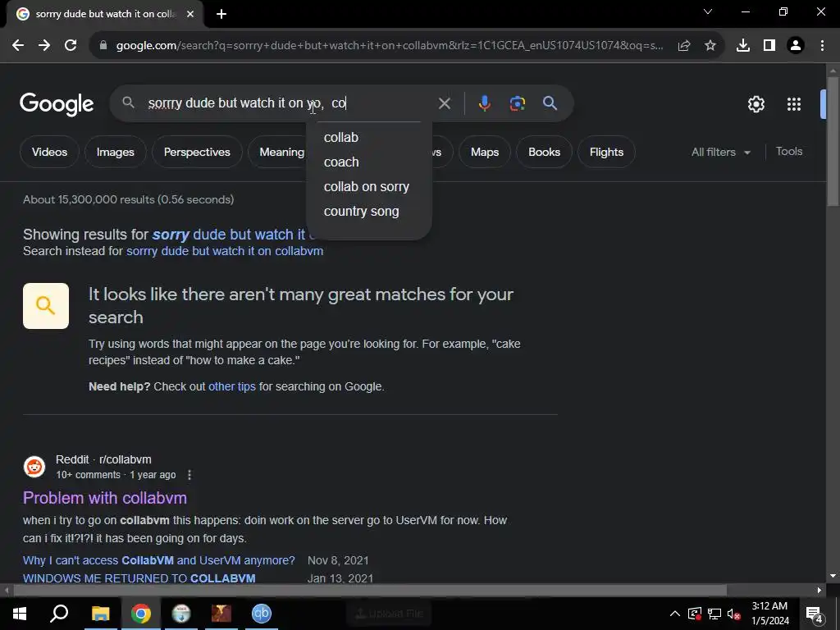Image resolution: width=840 pixels, height=630 pixels.
Task: Open more options for Reddit result
Action: 189,475
